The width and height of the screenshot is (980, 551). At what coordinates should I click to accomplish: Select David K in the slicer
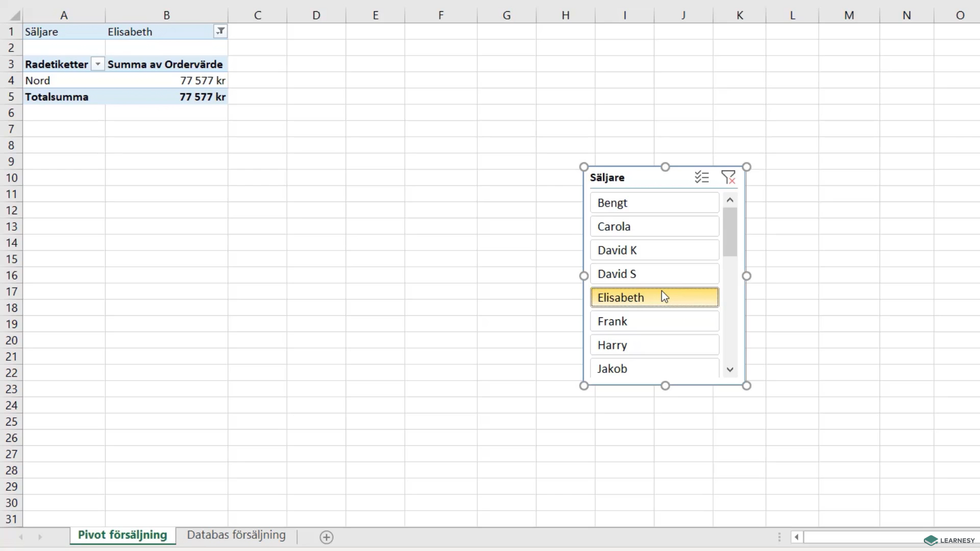(654, 250)
